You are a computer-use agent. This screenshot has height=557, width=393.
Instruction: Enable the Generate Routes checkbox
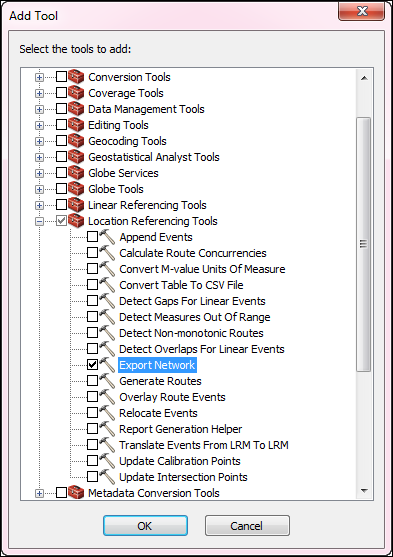92,380
